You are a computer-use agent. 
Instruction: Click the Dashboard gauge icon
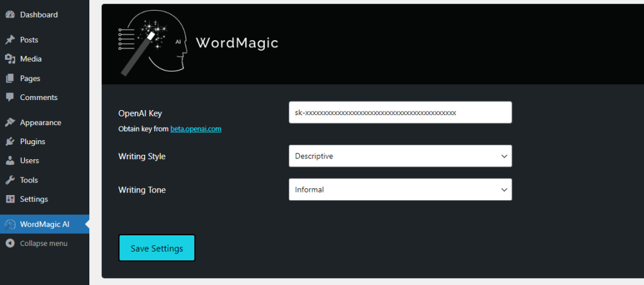pos(10,14)
